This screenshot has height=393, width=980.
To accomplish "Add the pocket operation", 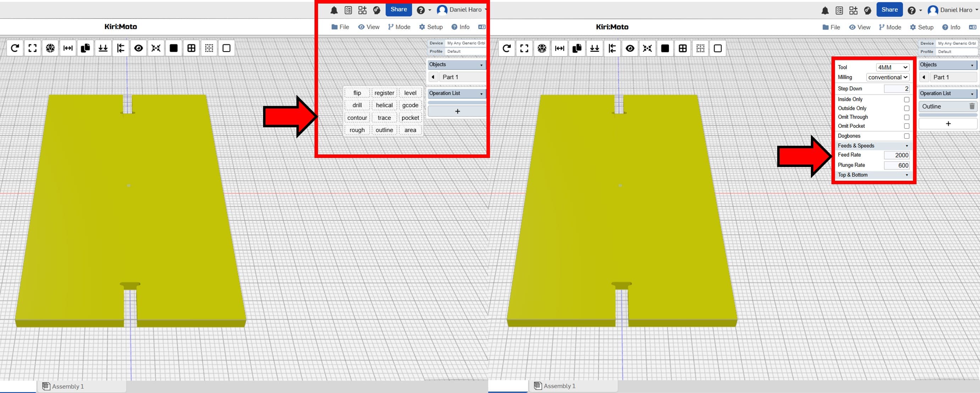I will point(410,118).
